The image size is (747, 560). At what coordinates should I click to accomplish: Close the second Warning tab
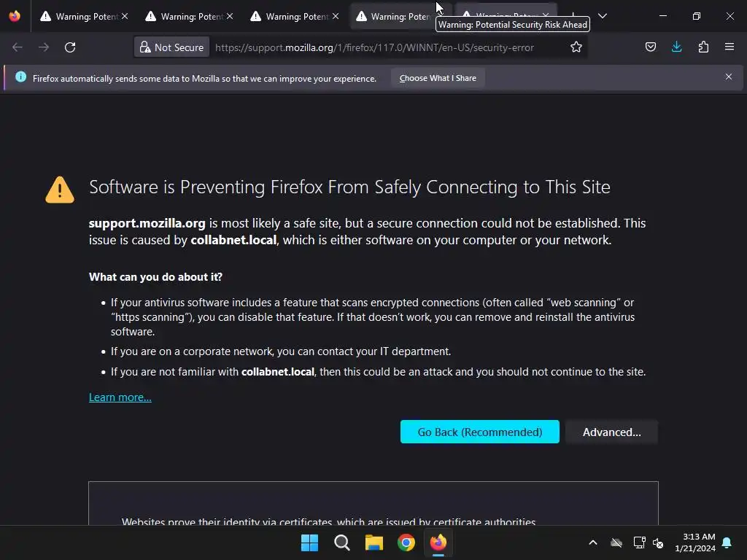coord(230,16)
